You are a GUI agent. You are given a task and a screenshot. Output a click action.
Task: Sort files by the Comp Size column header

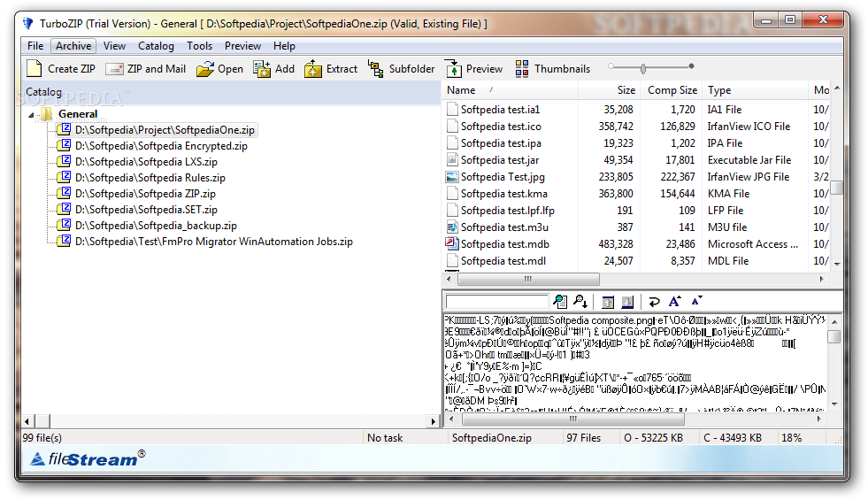coord(671,89)
